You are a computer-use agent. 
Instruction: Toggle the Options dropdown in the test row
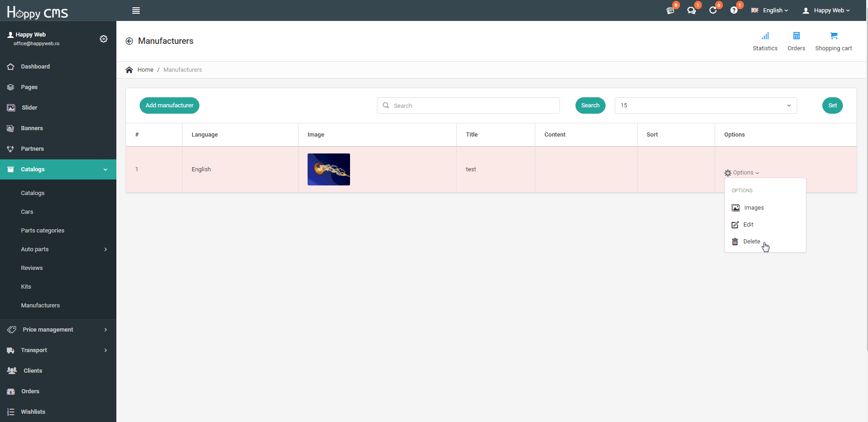click(x=742, y=173)
